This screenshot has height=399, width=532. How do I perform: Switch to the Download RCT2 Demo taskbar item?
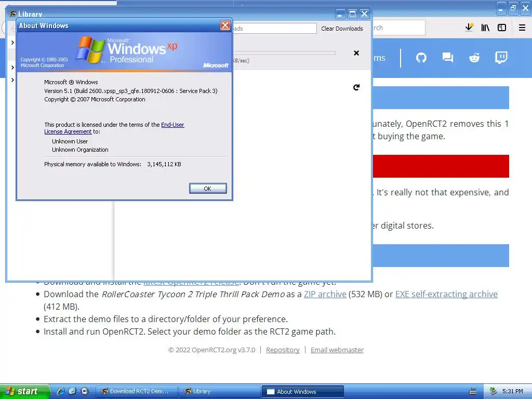pos(137,391)
